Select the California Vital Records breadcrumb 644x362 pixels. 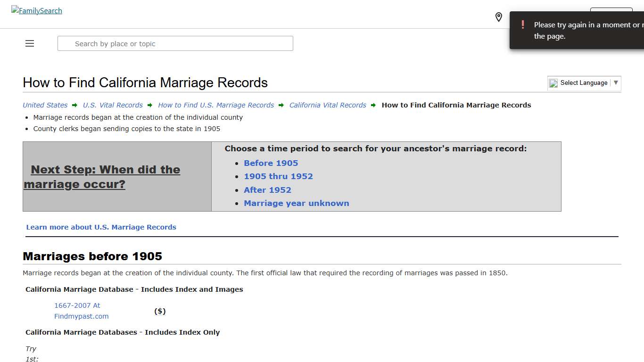point(328,105)
